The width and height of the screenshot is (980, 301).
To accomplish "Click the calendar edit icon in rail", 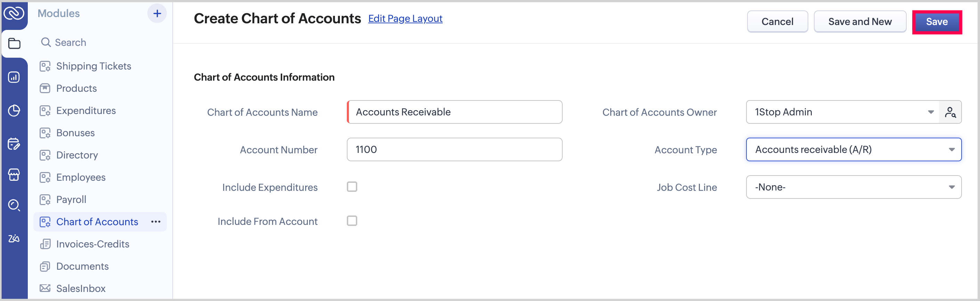I will point(14,144).
